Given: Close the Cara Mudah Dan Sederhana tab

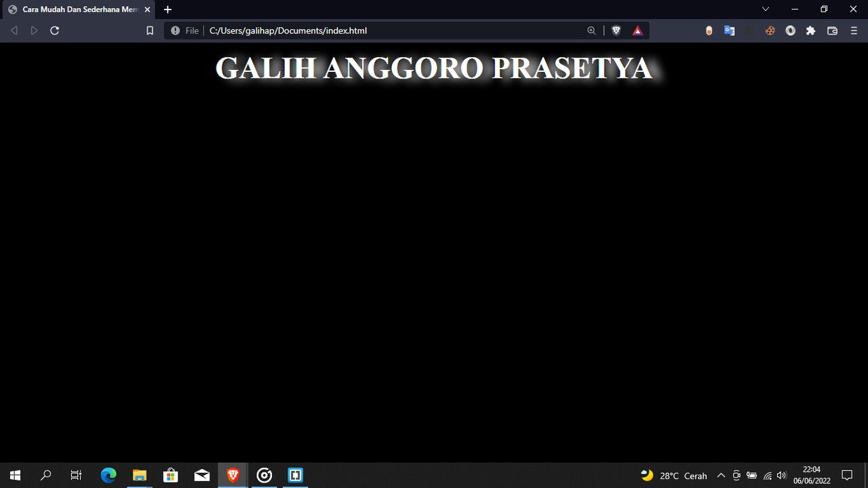Looking at the screenshot, I should point(147,9).
